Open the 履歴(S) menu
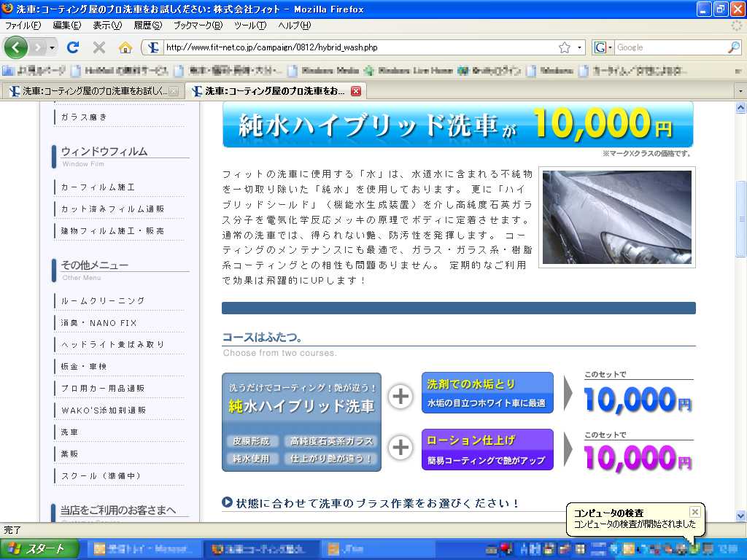 click(147, 26)
